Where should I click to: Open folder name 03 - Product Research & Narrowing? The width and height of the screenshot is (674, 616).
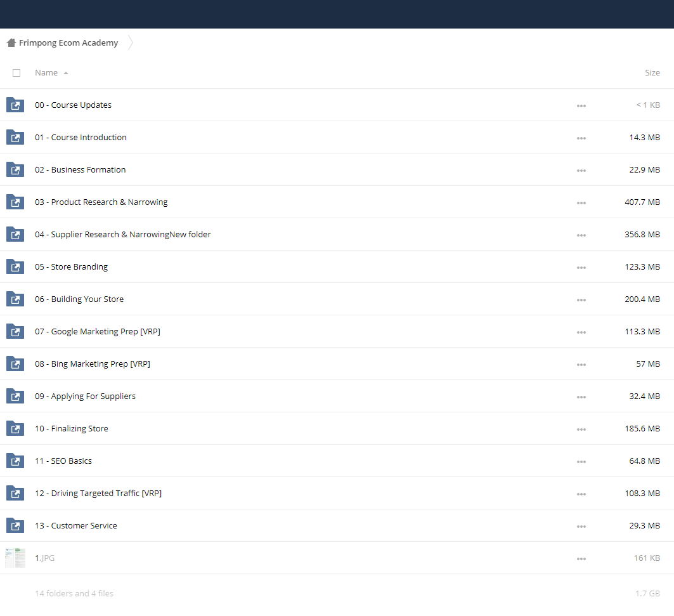coord(101,202)
